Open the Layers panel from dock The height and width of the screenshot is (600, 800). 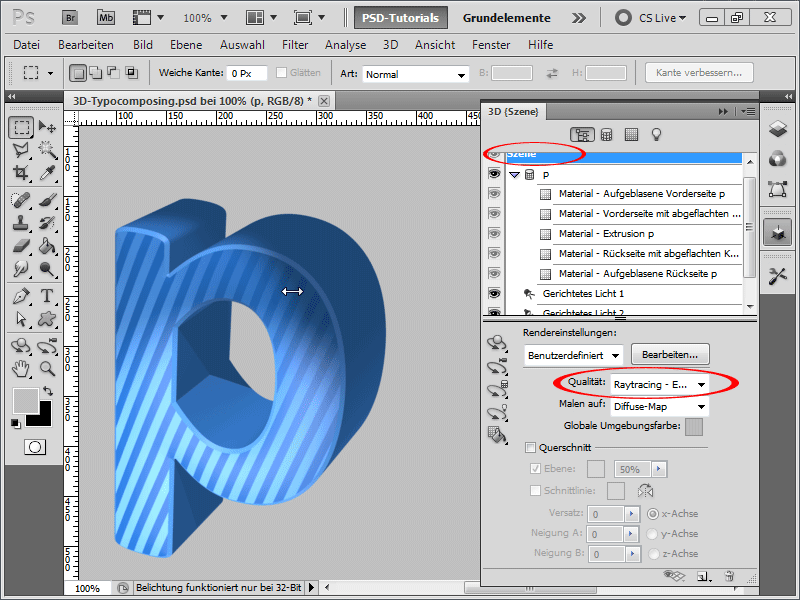tap(778, 129)
